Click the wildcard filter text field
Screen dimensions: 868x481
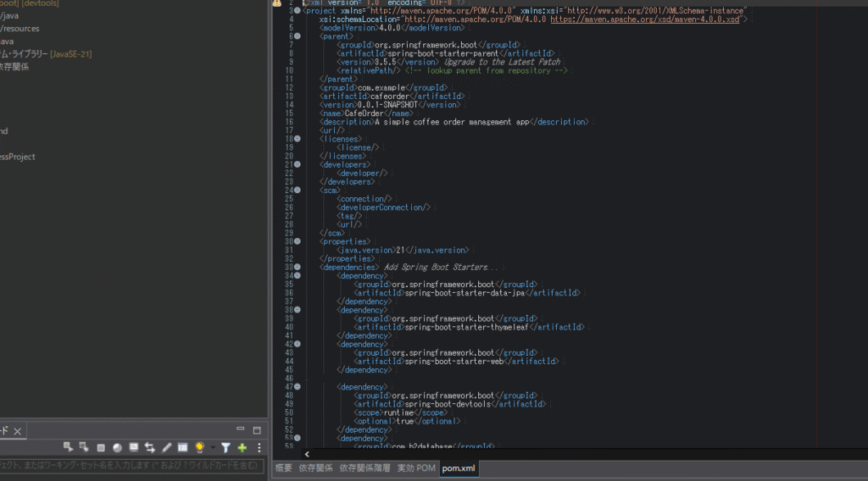(131, 466)
